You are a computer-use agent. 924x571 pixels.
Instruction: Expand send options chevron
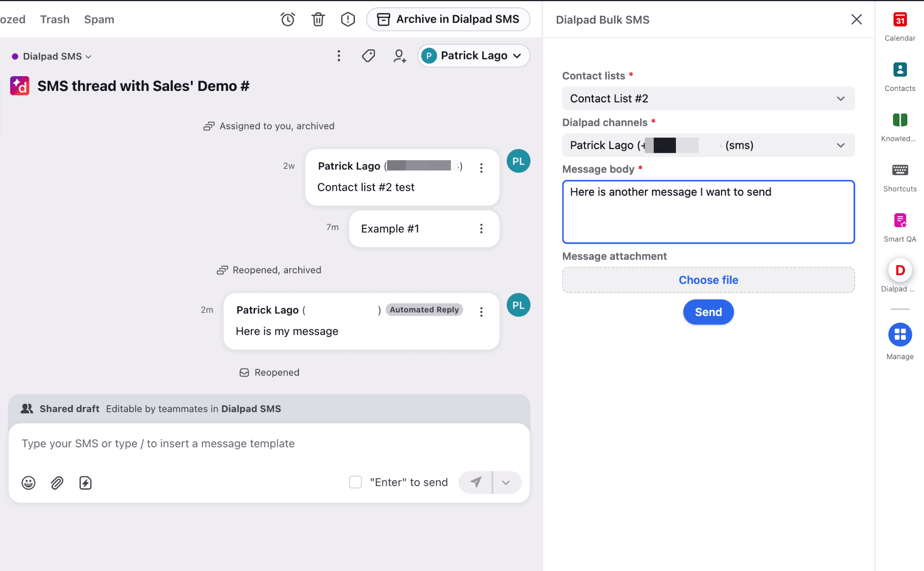(507, 482)
